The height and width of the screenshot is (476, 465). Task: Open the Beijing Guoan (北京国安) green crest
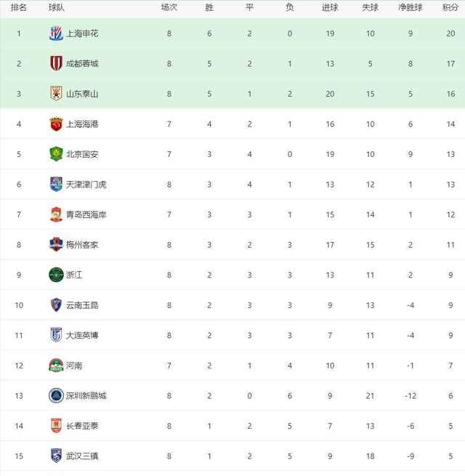pos(56,154)
